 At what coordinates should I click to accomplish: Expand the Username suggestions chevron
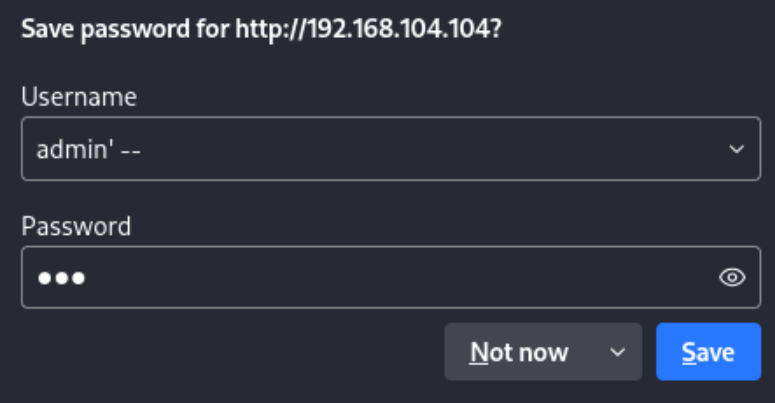coord(736,149)
